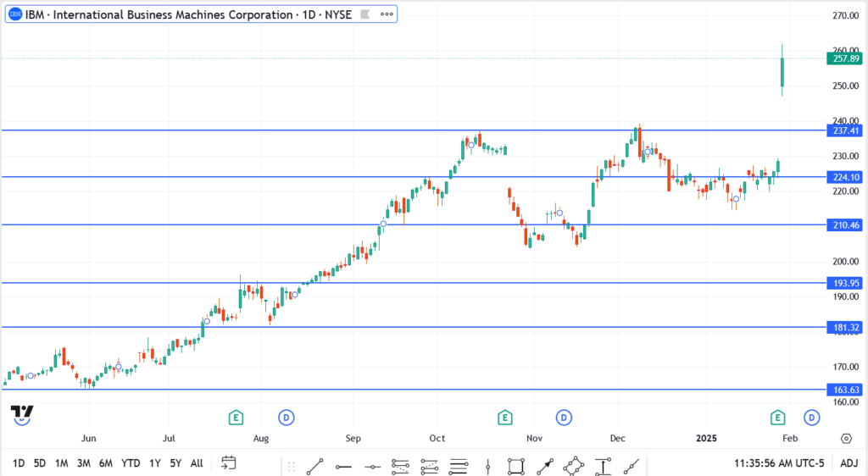Switch to the YTD time range

click(131, 463)
